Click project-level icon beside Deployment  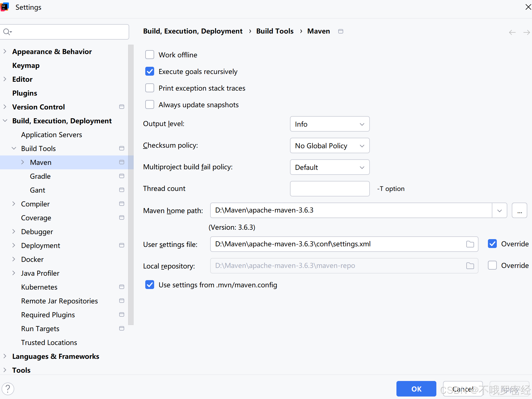tap(121, 245)
